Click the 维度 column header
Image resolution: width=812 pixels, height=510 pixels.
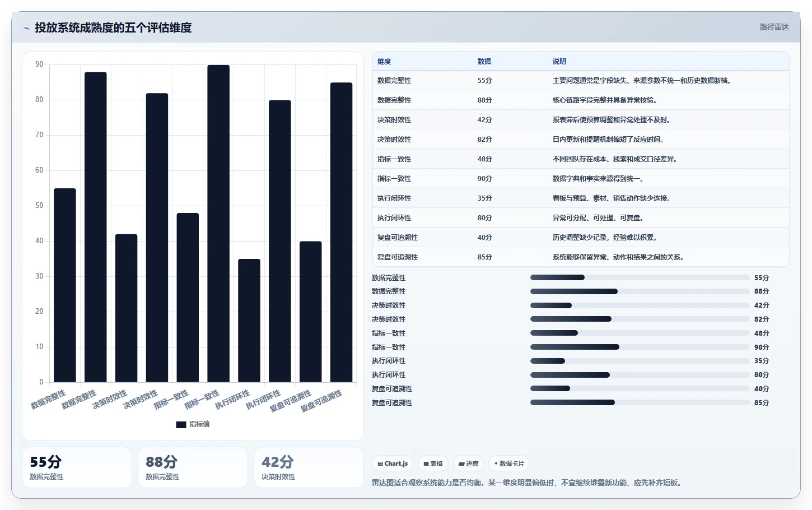(x=384, y=62)
